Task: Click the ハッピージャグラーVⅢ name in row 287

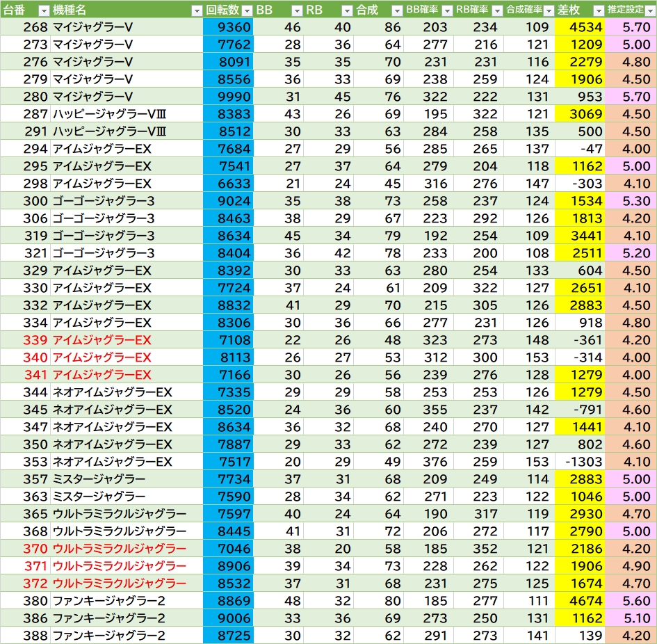Action: [110, 114]
